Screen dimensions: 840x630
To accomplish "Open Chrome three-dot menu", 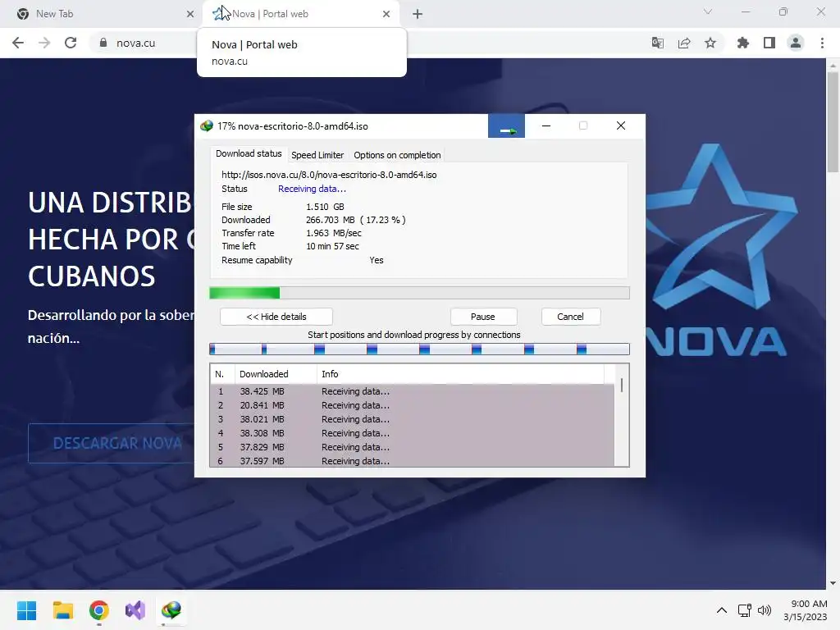I will (x=822, y=43).
